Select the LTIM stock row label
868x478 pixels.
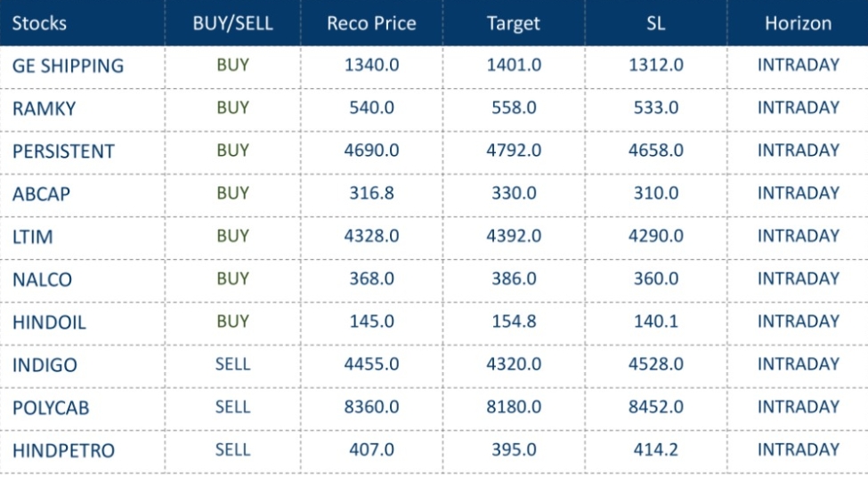click(31, 237)
